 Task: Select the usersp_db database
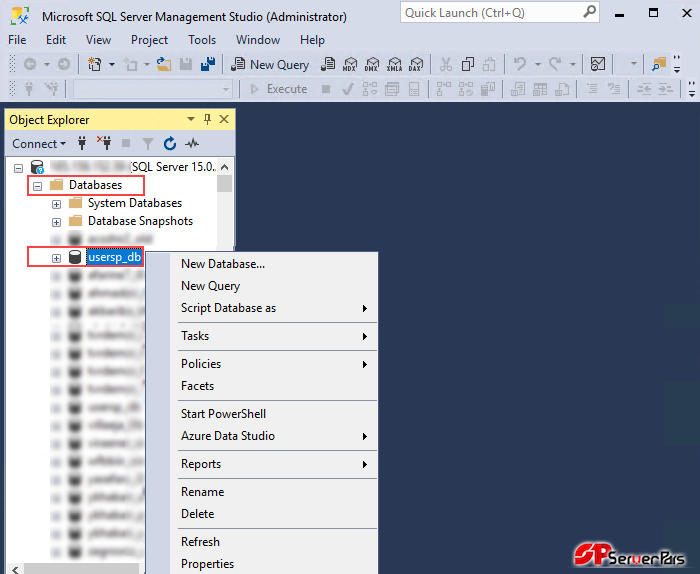114,257
